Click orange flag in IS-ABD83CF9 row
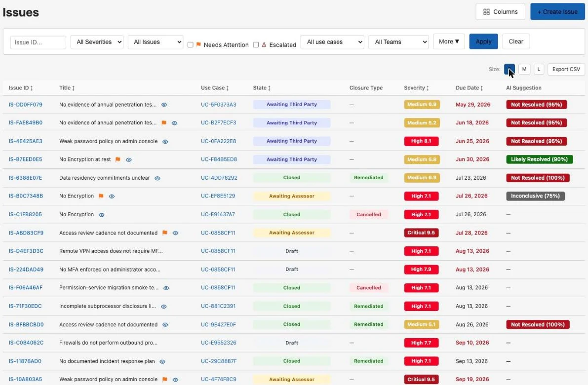The width and height of the screenshot is (588, 385). click(x=164, y=233)
